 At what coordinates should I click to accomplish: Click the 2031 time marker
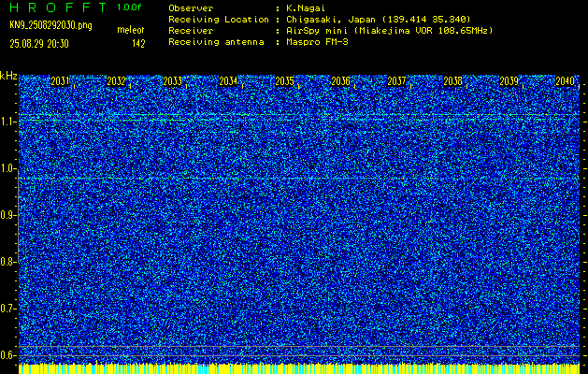(x=60, y=81)
